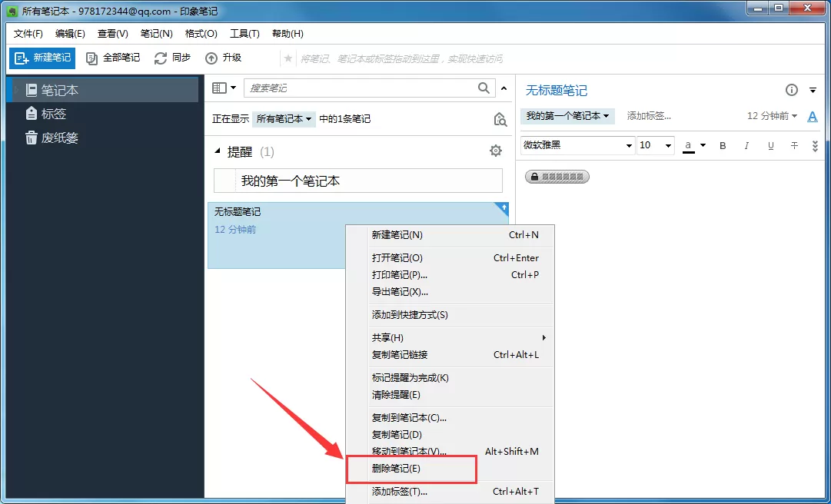Viewport: 831px width, 504px height.
Task: Toggle Italic formatting
Action: click(x=746, y=145)
